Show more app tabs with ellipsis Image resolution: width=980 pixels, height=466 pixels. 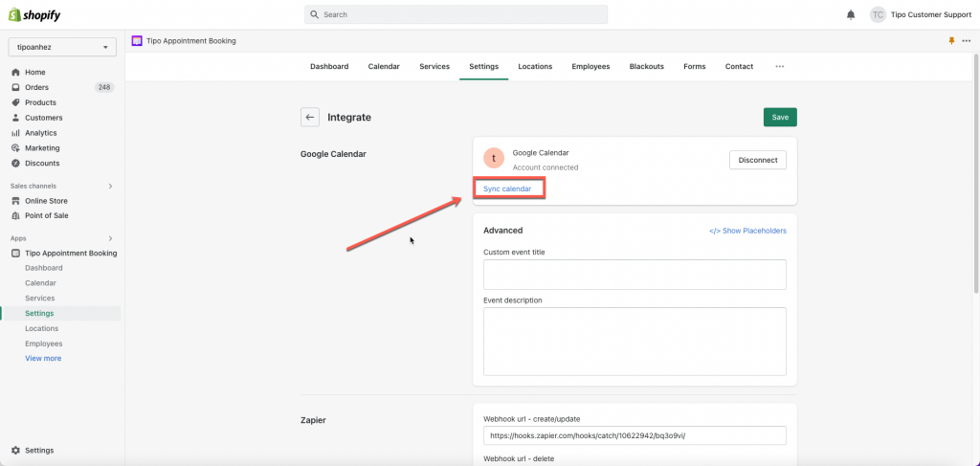pos(779,66)
